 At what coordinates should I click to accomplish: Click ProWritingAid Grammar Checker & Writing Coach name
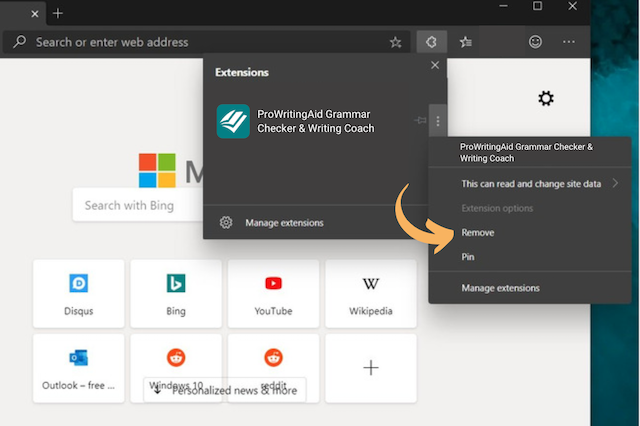[x=316, y=121]
